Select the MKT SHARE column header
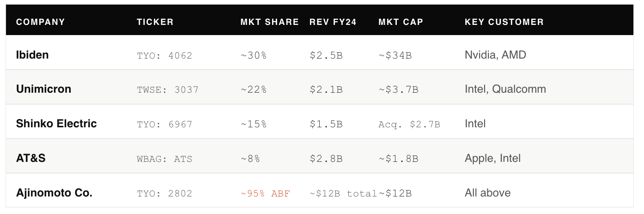This screenshot has width=644, height=214. [270, 22]
